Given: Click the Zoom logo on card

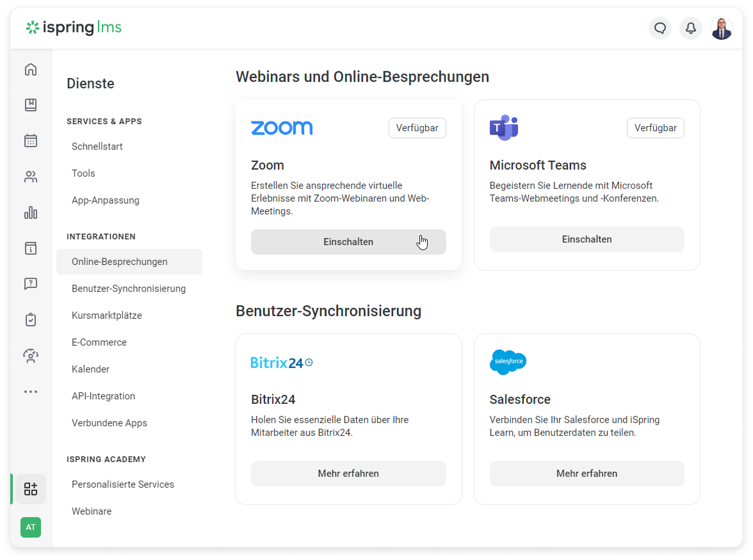Looking at the screenshot, I should coord(282,128).
